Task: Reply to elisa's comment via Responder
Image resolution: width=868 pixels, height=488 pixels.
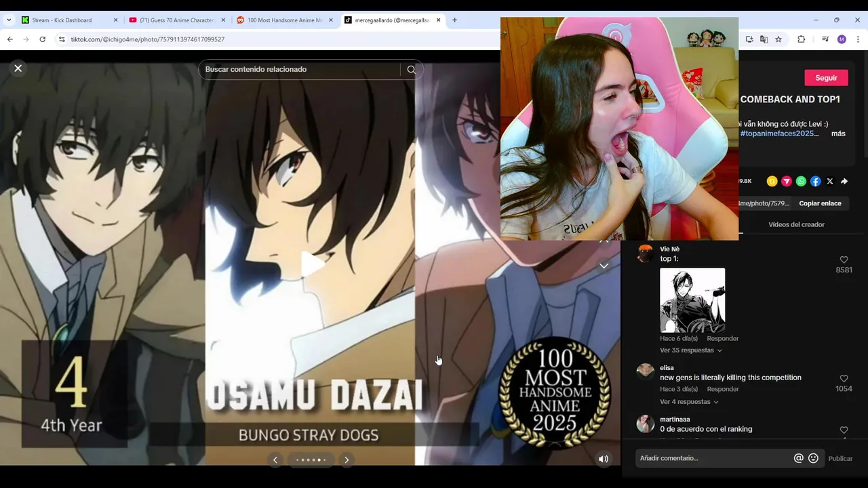Action: coord(722,389)
